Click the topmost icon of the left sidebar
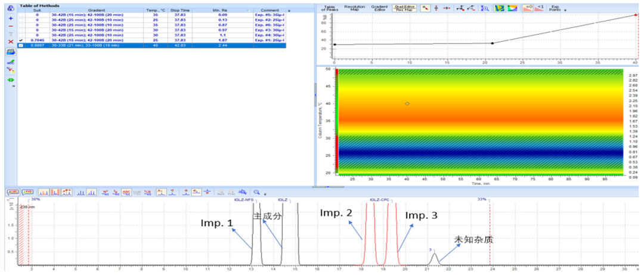 (11, 8)
